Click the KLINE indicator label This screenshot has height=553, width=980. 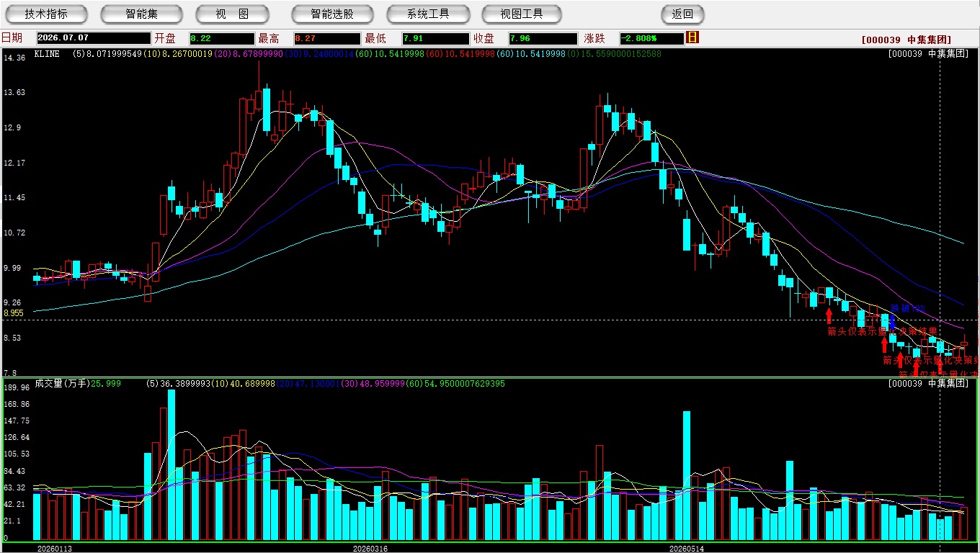pyautogui.click(x=47, y=54)
